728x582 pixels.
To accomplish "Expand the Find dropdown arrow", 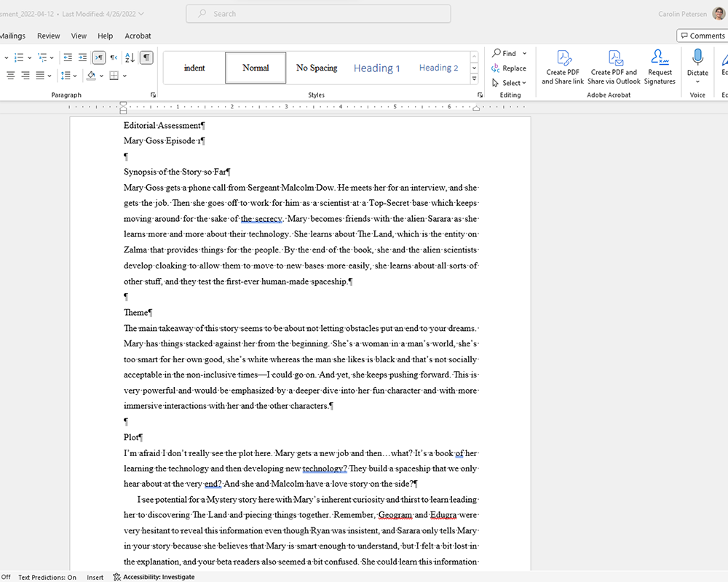I will tap(525, 53).
